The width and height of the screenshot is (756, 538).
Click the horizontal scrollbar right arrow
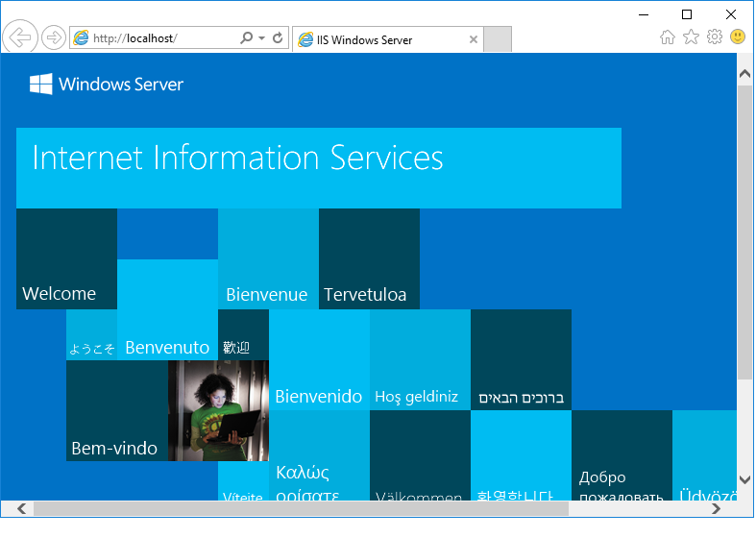click(x=716, y=508)
